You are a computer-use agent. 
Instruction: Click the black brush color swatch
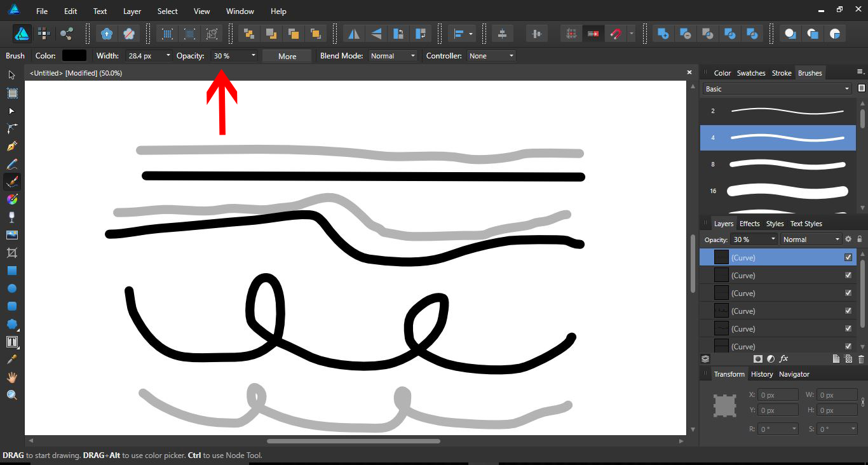(74, 55)
